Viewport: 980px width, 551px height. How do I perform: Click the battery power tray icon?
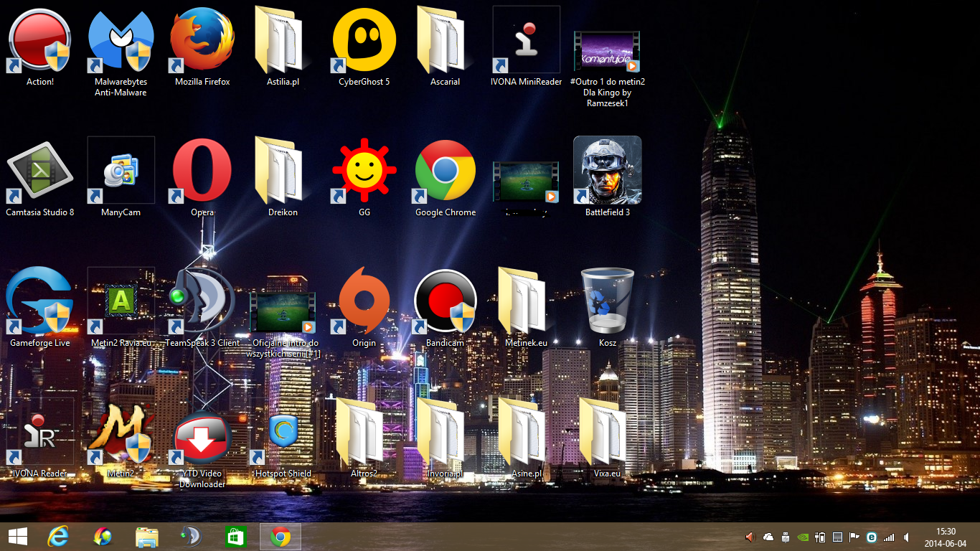(820, 537)
